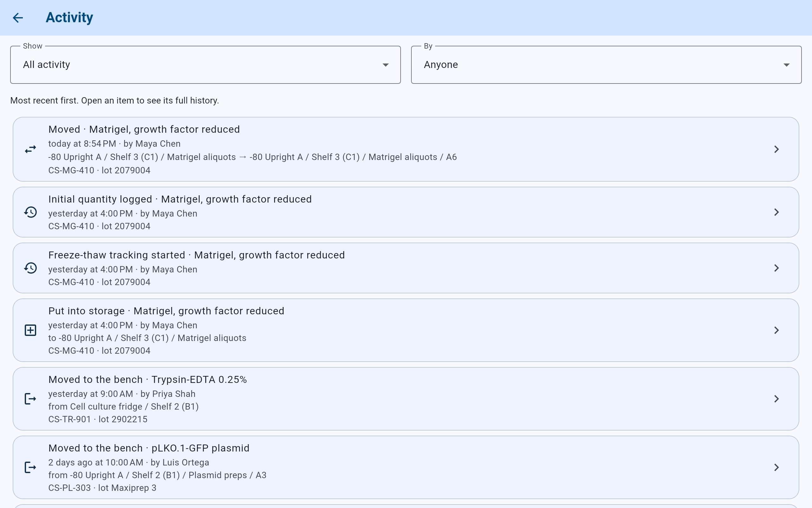
Task: Click 'Most recent first' hint text
Action: click(115, 100)
